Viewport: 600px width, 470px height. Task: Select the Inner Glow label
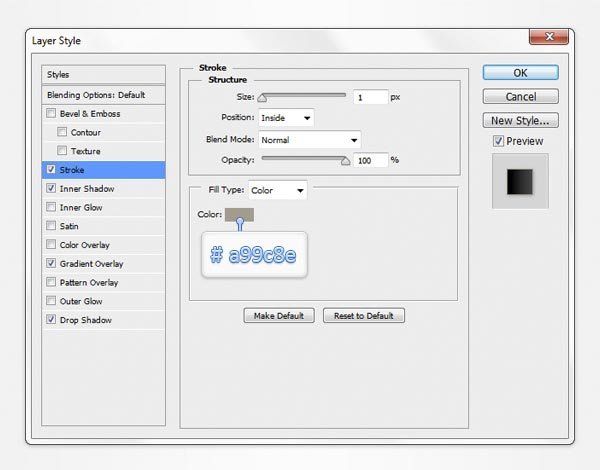point(81,207)
